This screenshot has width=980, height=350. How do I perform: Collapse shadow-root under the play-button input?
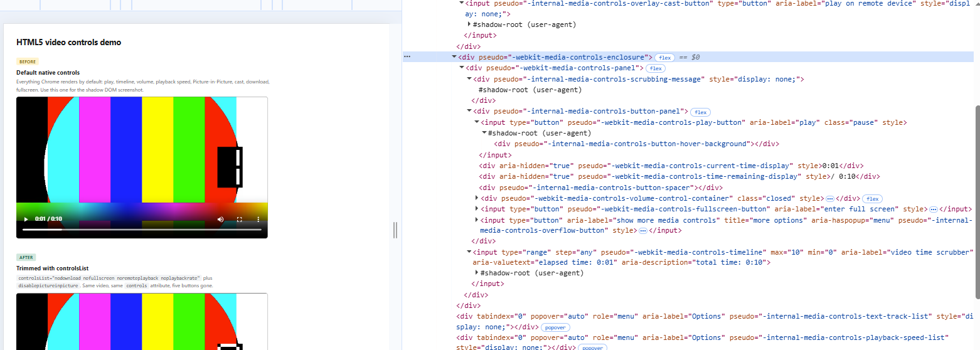tap(484, 133)
